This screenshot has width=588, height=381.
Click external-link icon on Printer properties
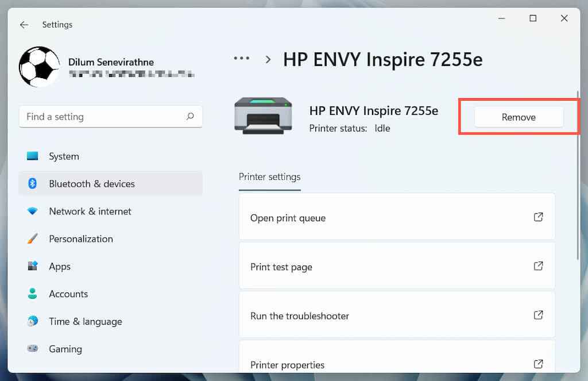538,364
